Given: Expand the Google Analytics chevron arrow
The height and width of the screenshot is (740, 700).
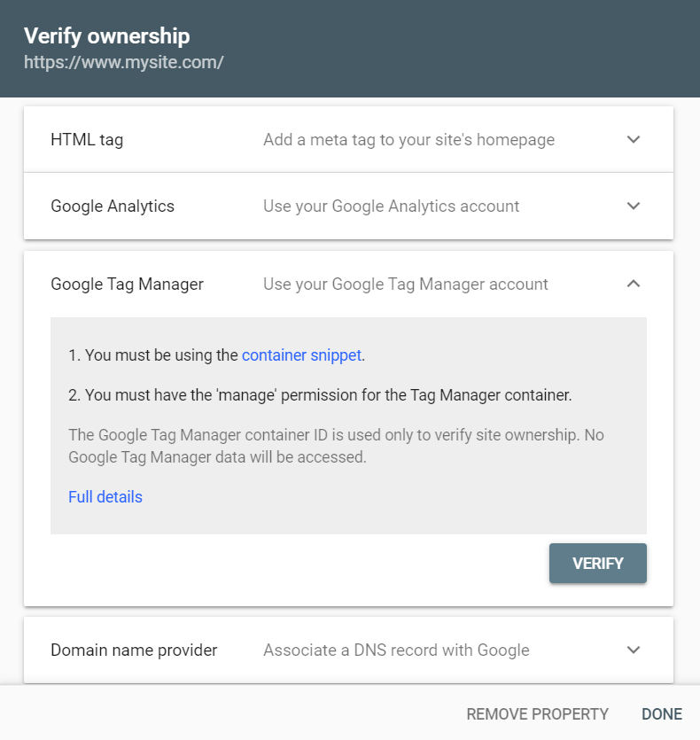Looking at the screenshot, I should click(633, 206).
